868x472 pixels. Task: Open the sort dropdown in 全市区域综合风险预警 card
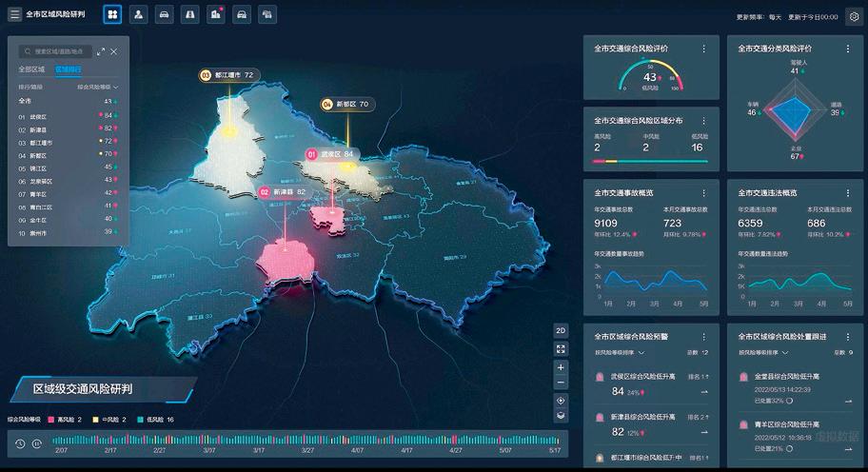pos(641,352)
